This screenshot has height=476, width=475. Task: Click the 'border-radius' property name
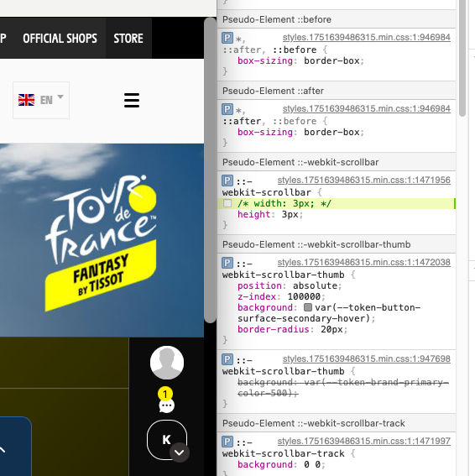coord(273,330)
